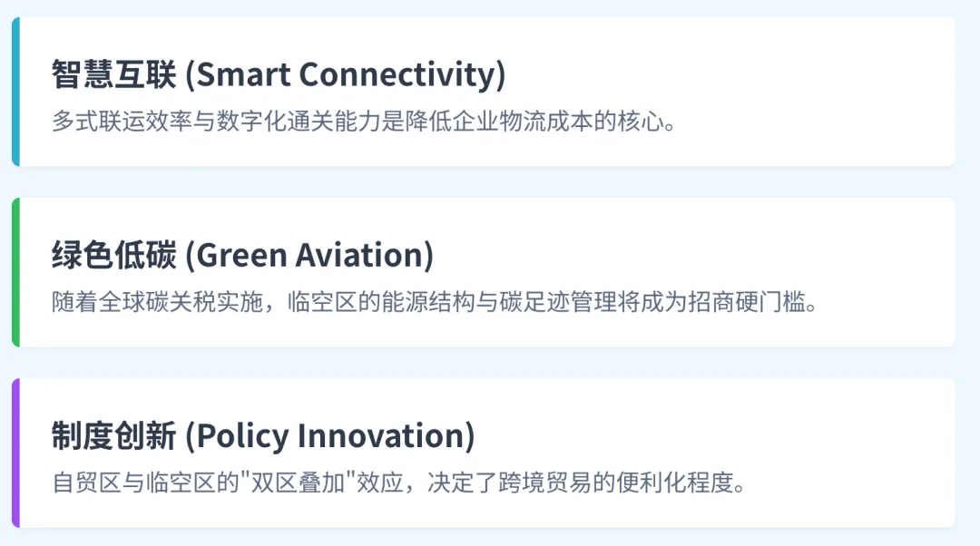Viewport: 980px width, 546px height.
Task: Click the Chinese title 制度创新
Action: pos(113,436)
